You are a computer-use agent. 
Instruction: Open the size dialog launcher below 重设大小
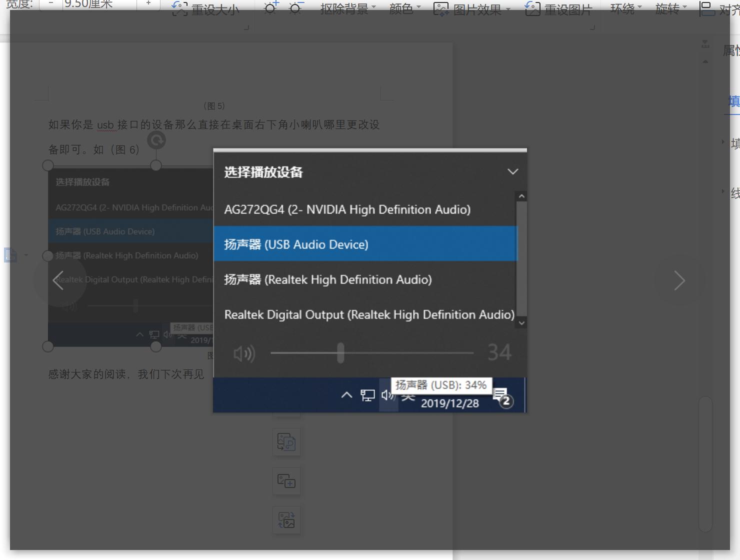coord(246,27)
